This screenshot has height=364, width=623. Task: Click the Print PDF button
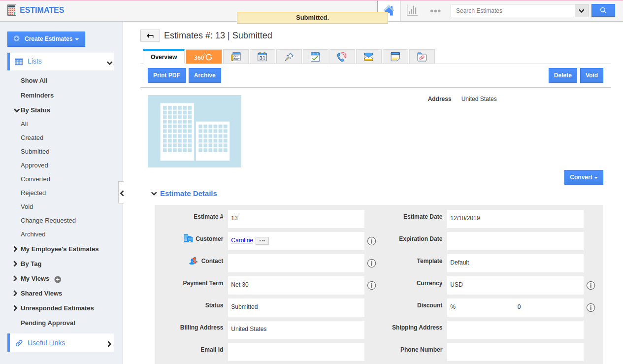(x=166, y=75)
